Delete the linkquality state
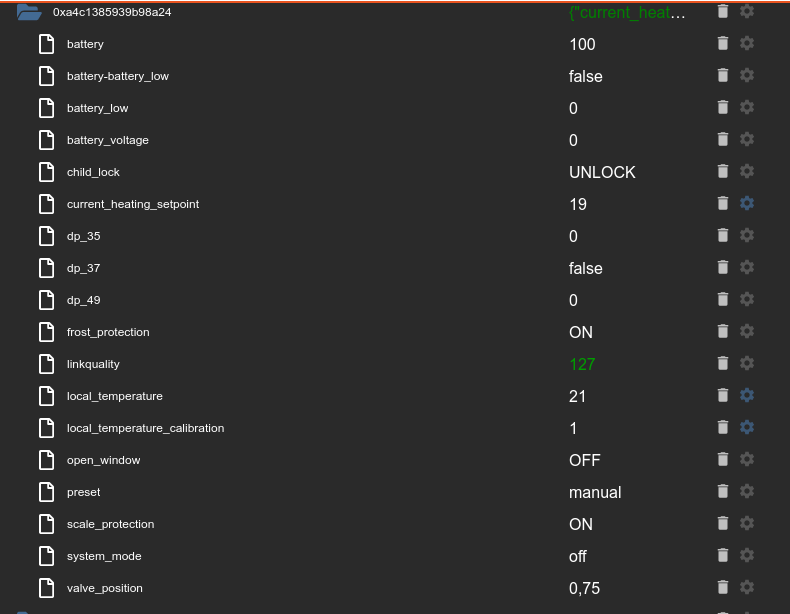This screenshot has height=614, width=790. 723,363
